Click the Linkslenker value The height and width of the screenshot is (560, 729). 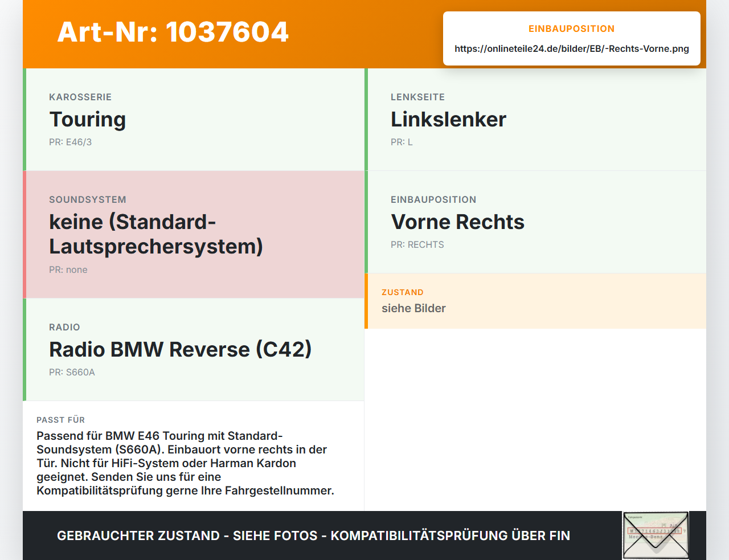(x=448, y=120)
